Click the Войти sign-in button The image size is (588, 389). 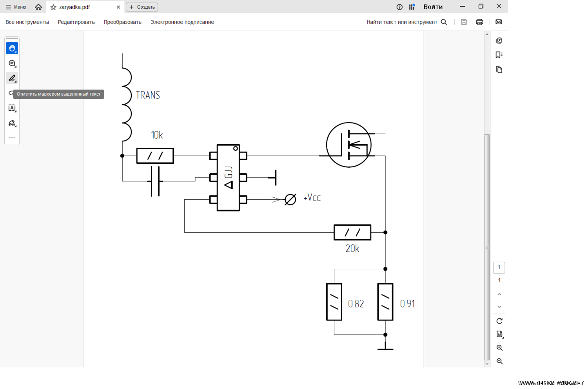click(x=433, y=7)
